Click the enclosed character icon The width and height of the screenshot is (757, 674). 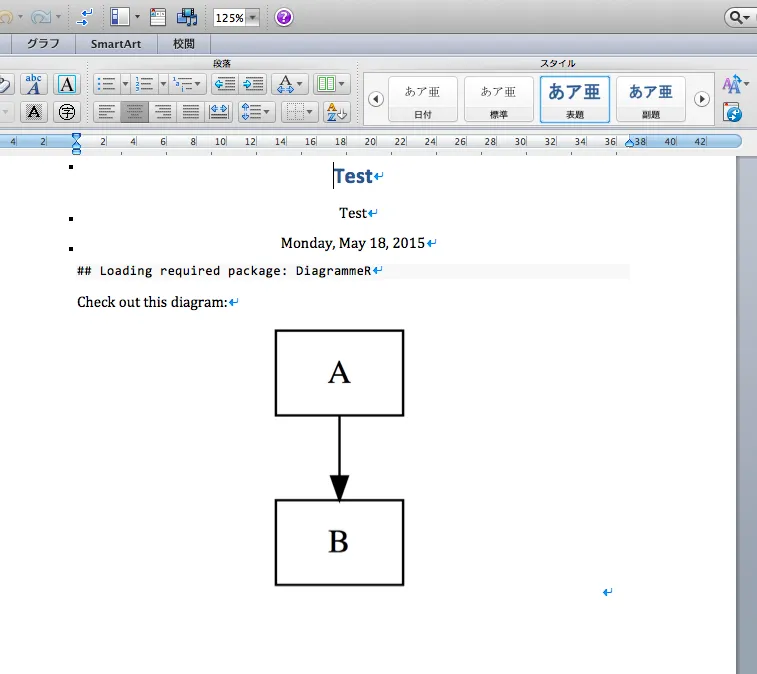pos(67,112)
